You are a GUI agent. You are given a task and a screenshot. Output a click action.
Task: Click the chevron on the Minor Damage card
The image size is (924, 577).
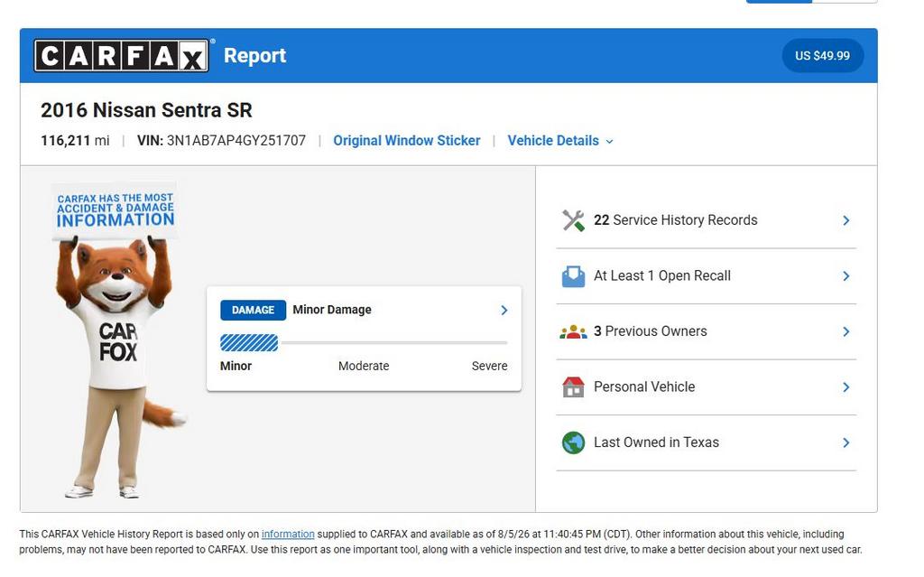tap(504, 311)
